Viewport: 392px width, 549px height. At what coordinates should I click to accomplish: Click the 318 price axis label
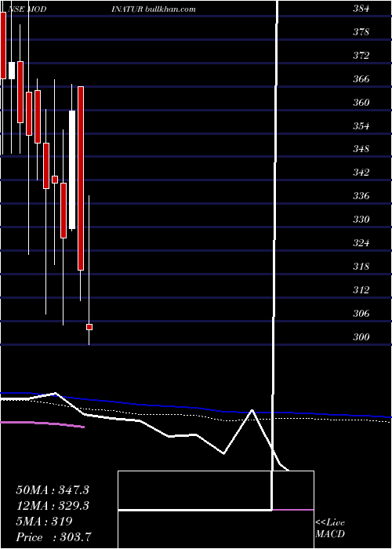pos(361,267)
